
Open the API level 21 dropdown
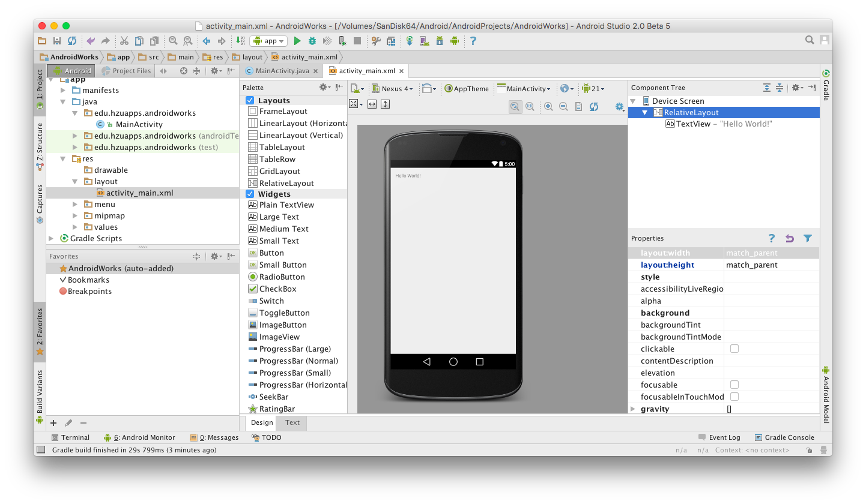click(593, 89)
